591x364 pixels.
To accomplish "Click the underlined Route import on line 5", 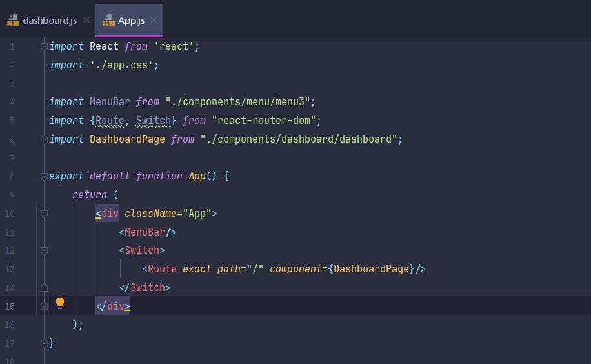I will (110, 120).
